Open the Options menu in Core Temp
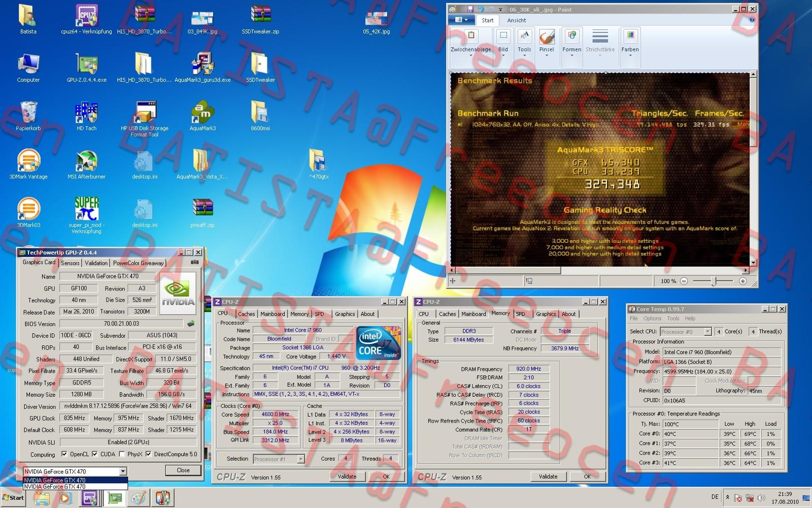The height and width of the screenshot is (508, 812). coord(652,319)
